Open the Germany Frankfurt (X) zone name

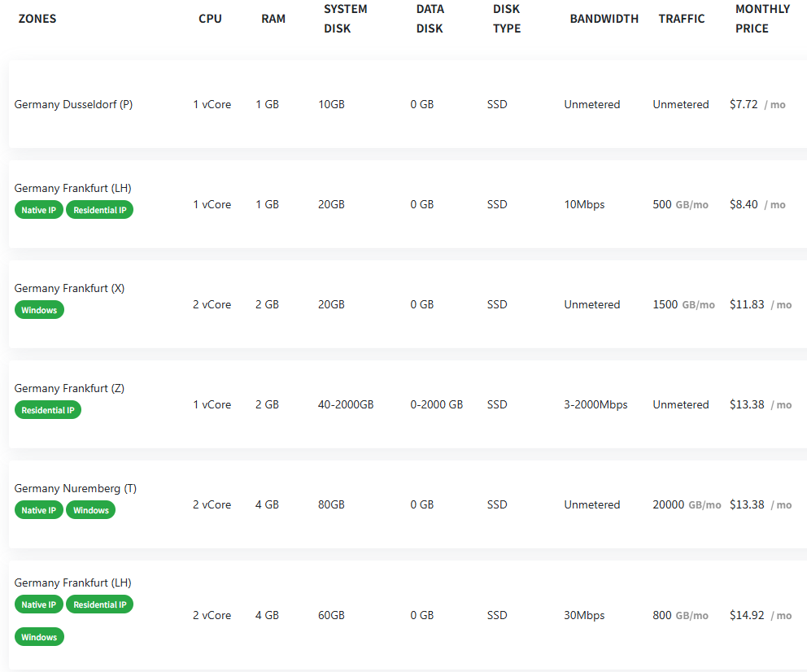tap(69, 288)
